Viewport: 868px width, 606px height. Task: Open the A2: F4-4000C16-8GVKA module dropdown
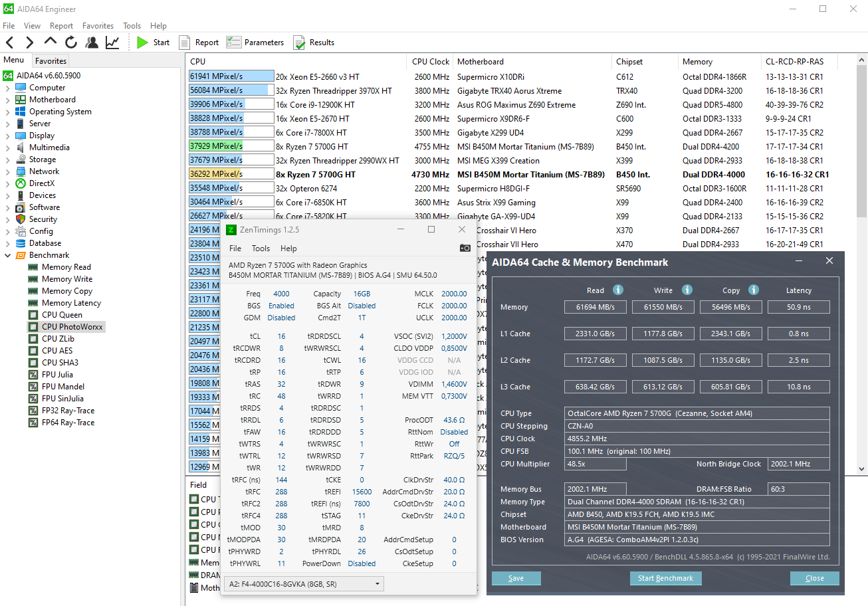(x=304, y=584)
